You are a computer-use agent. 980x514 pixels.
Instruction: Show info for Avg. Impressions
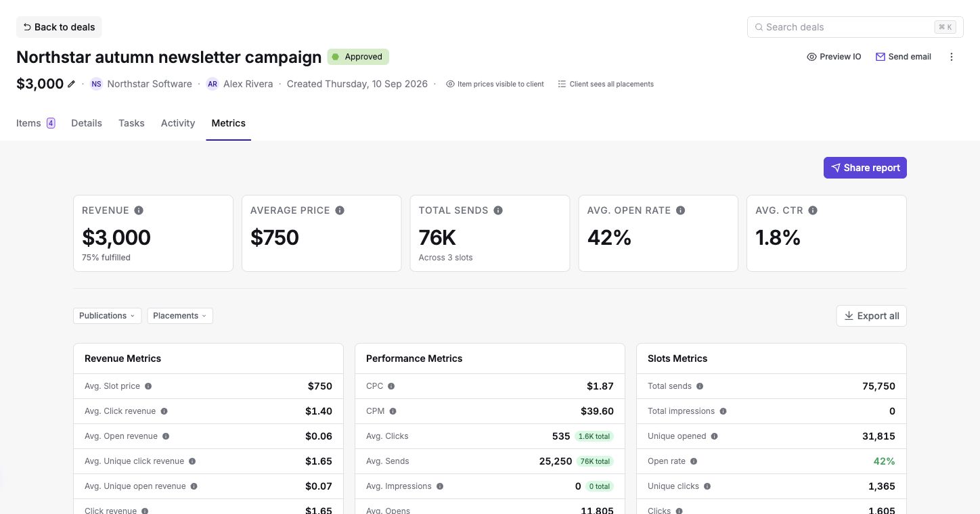tap(440, 486)
